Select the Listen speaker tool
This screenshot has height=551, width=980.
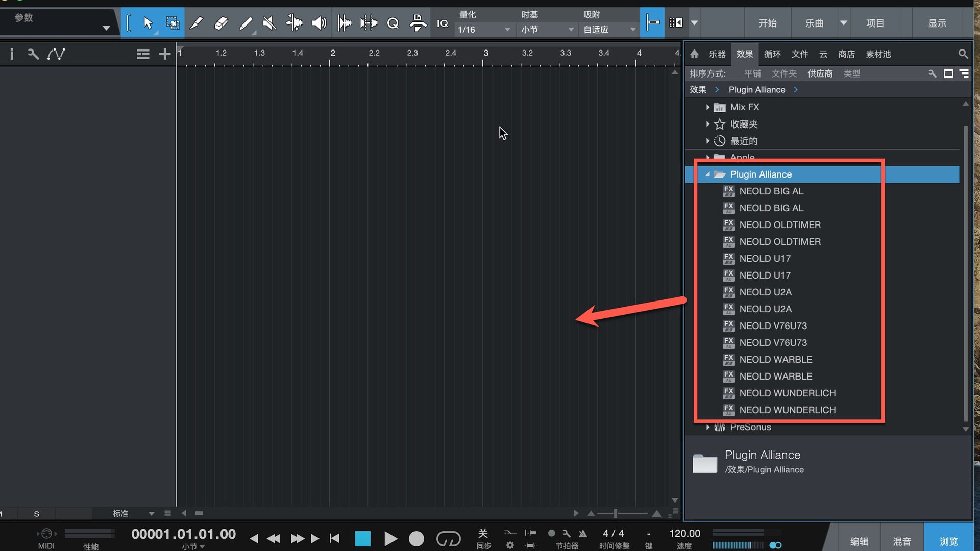tap(319, 23)
